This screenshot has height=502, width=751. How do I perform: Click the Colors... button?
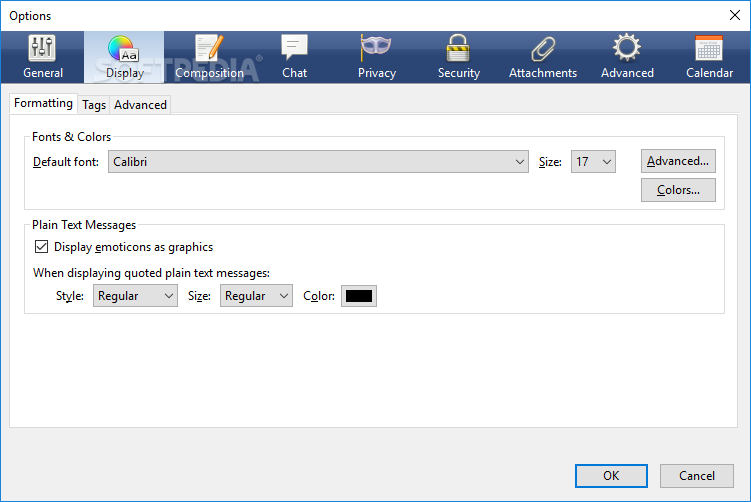click(678, 190)
